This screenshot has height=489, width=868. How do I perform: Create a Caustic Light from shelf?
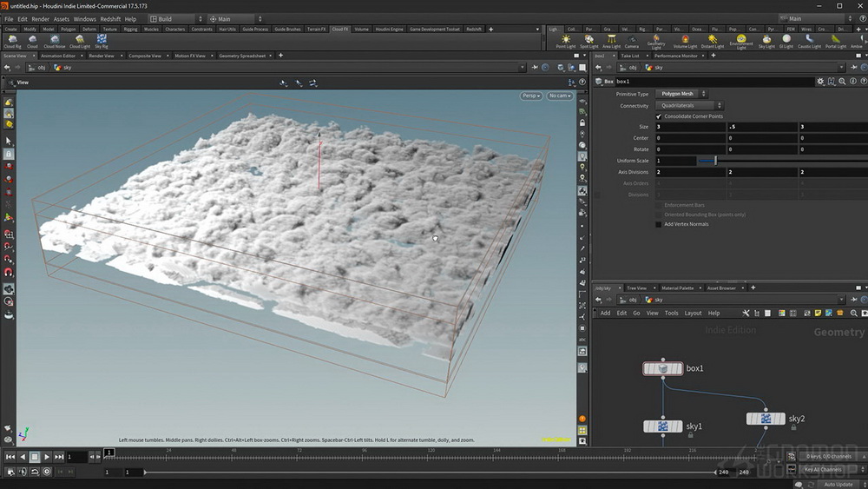(809, 42)
